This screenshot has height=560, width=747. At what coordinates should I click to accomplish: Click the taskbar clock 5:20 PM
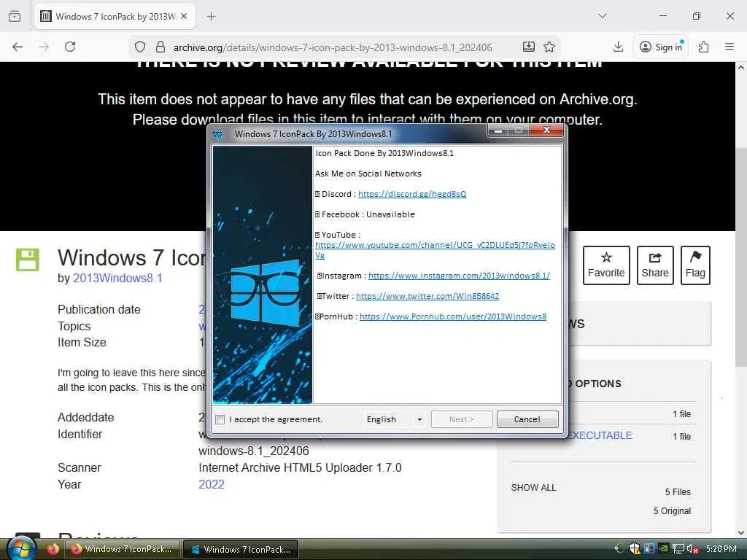pos(721,549)
